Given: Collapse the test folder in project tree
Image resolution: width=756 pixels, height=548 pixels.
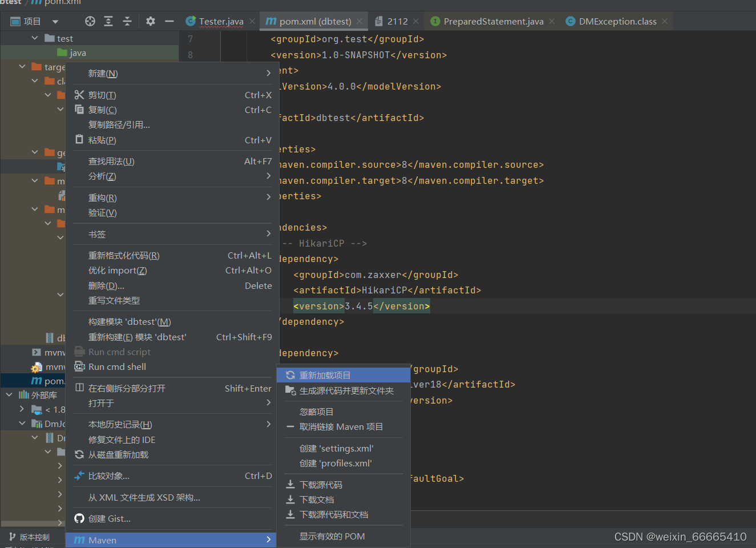Looking at the screenshot, I should [35, 38].
